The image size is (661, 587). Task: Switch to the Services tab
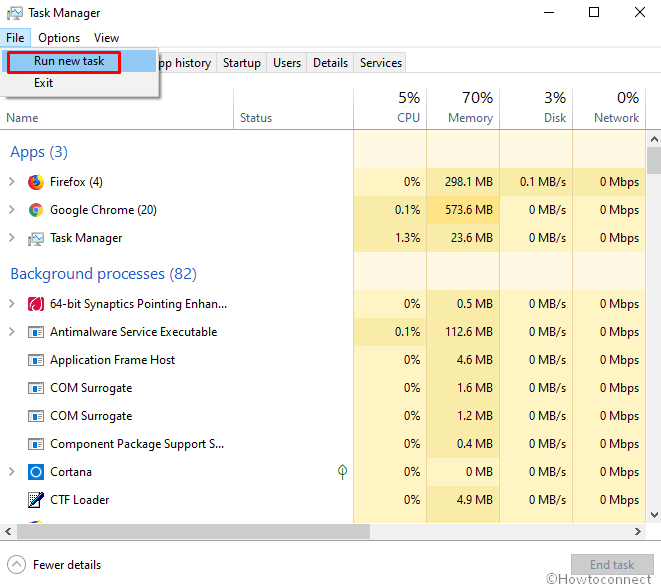(x=381, y=63)
